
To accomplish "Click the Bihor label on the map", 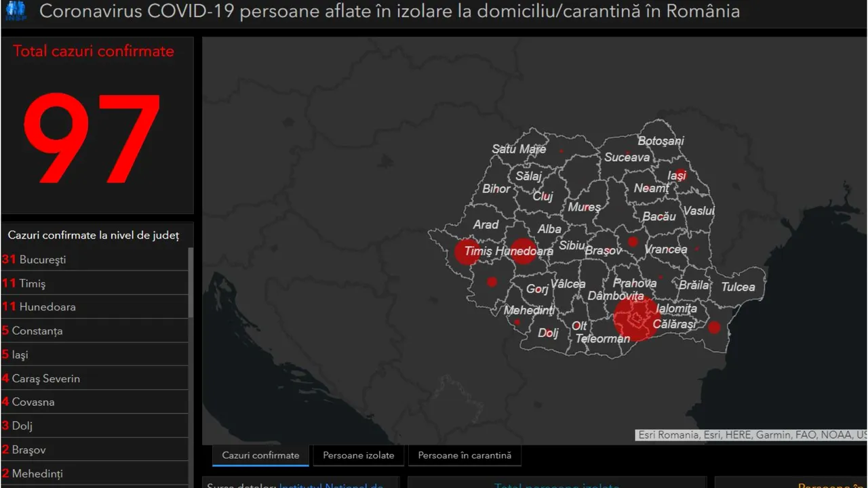I will [x=496, y=188].
